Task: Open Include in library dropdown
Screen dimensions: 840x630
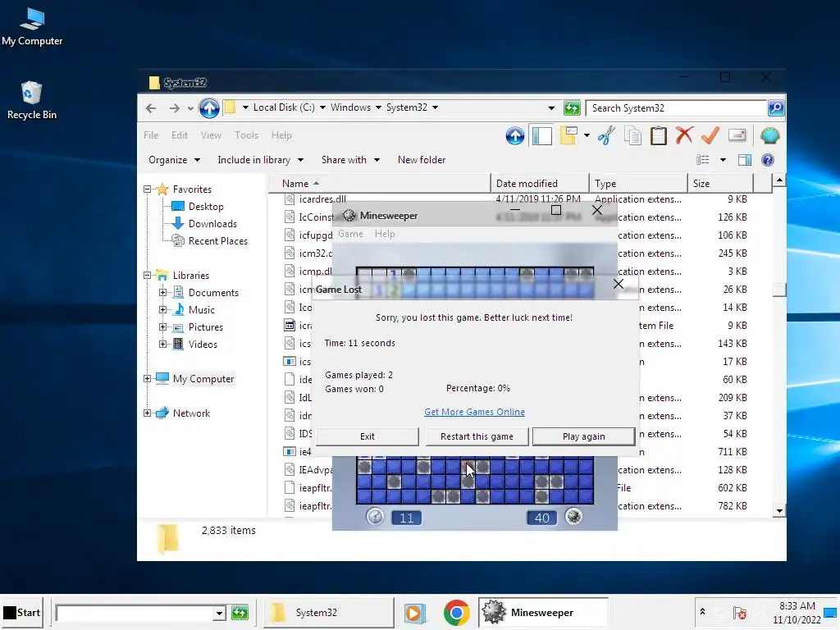Action: coord(260,160)
